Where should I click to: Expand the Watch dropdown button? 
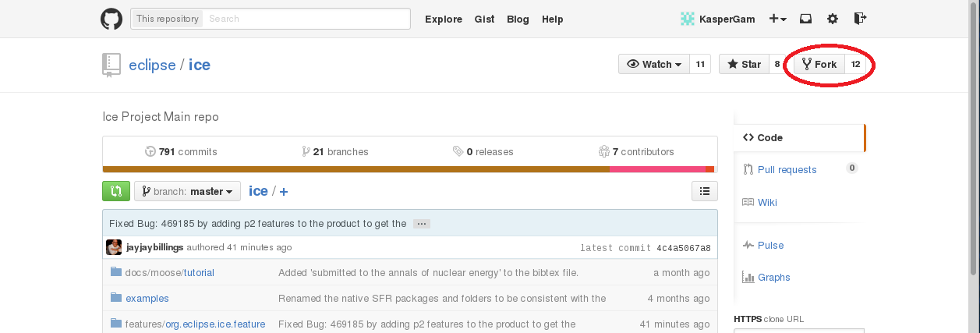[654, 64]
